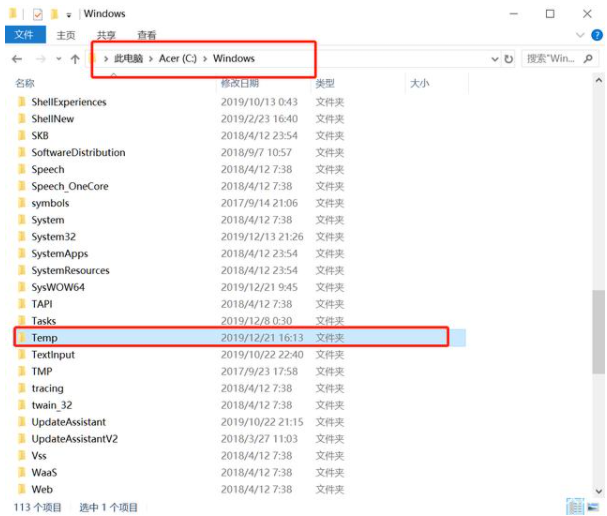Open the blue help question mark
This screenshot has height=516, width=607.
[x=596, y=35]
